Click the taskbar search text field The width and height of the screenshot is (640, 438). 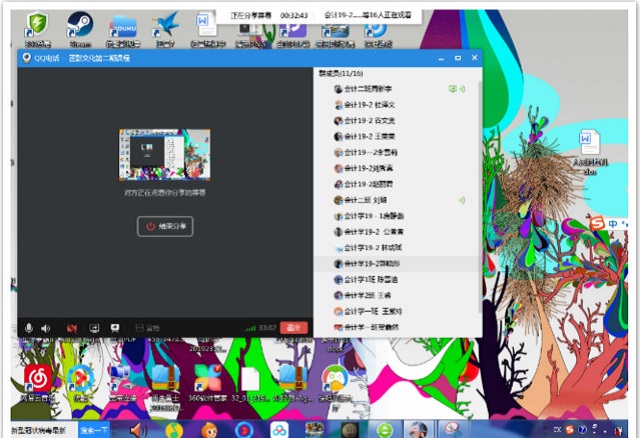(38, 430)
